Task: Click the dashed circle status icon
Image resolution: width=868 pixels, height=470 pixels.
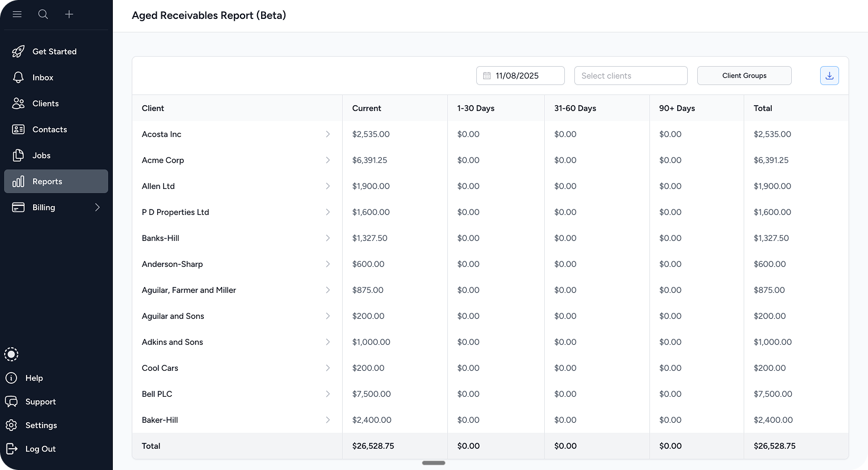Action: coord(11,354)
